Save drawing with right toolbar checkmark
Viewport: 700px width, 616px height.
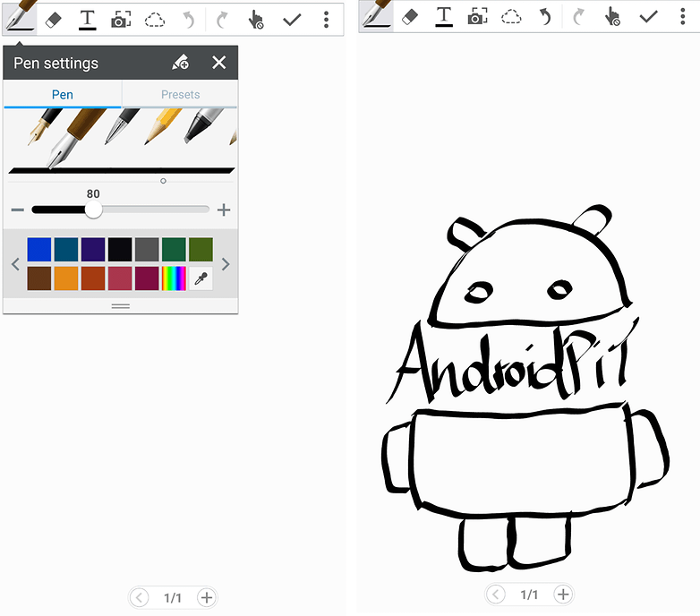point(648,17)
